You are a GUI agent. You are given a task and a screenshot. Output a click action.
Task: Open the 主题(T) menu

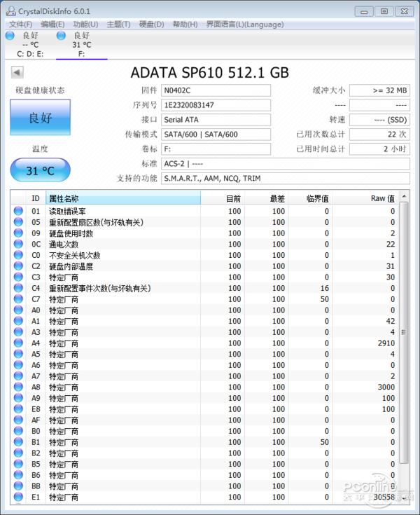[x=118, y=25]
